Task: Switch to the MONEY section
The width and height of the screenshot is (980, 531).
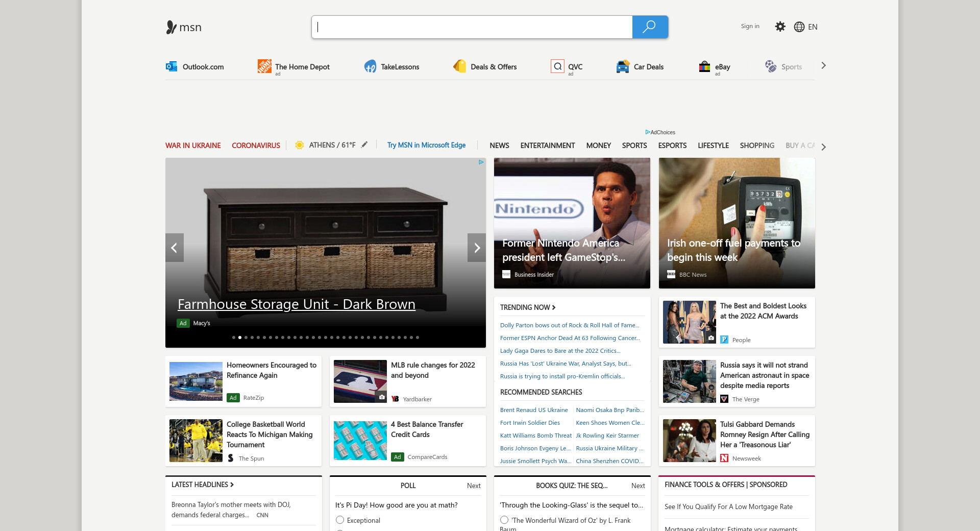Action: click(598, 146)
